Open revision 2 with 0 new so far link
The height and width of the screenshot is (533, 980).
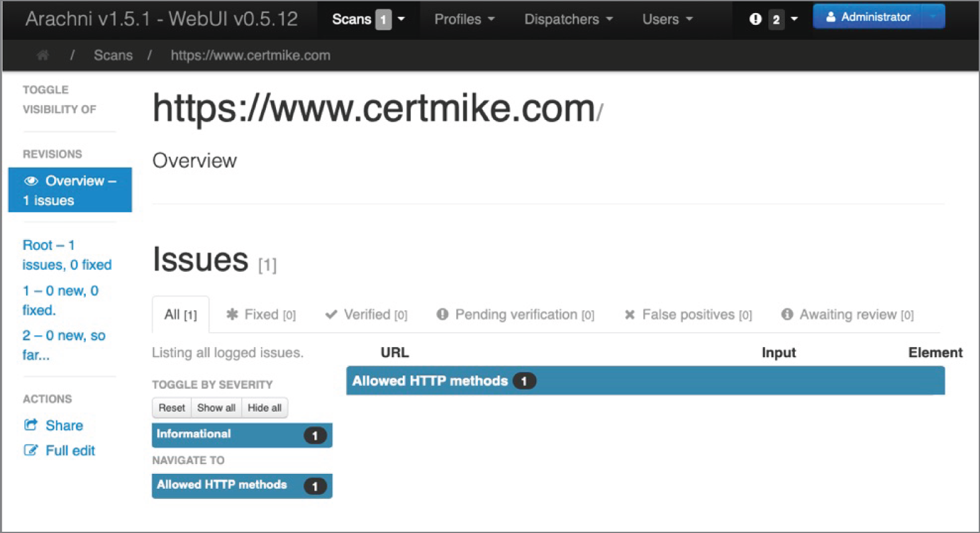tap(63, 345)
